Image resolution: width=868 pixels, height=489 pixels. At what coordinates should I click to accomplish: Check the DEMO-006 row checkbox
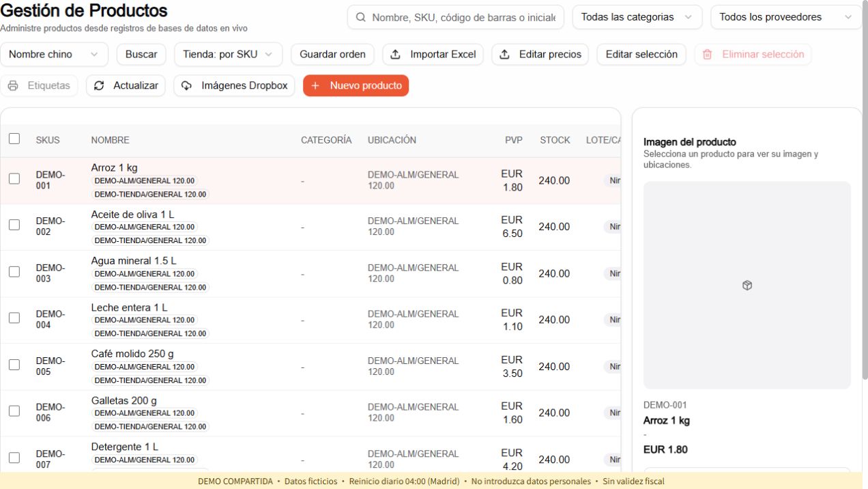tap(14, 411)
